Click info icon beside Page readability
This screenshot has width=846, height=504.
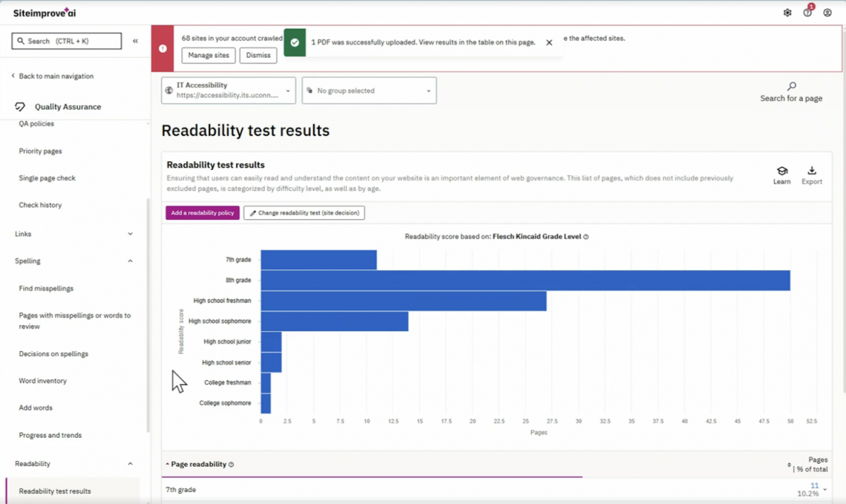(x=231, y=465)
